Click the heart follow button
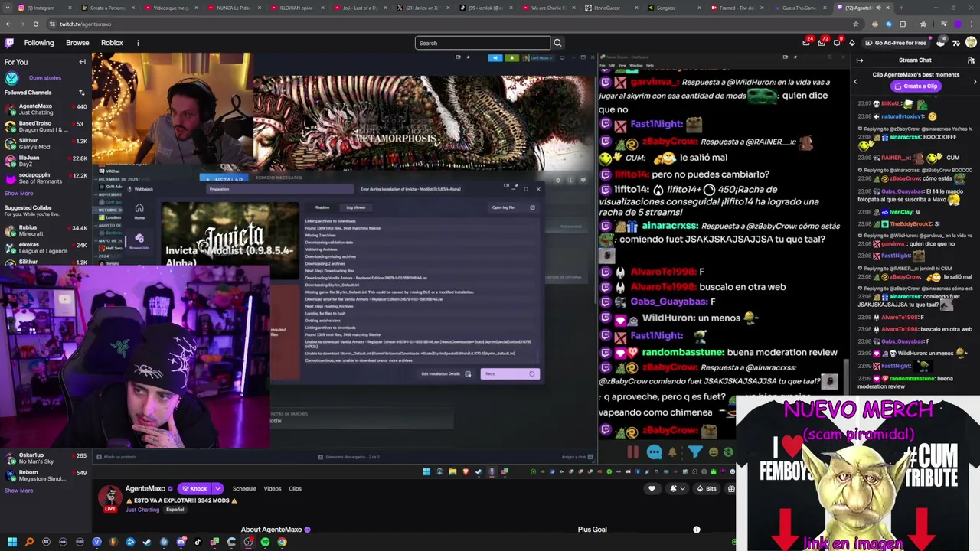This screenshot has width=980, height=551. tap(652, 488)
